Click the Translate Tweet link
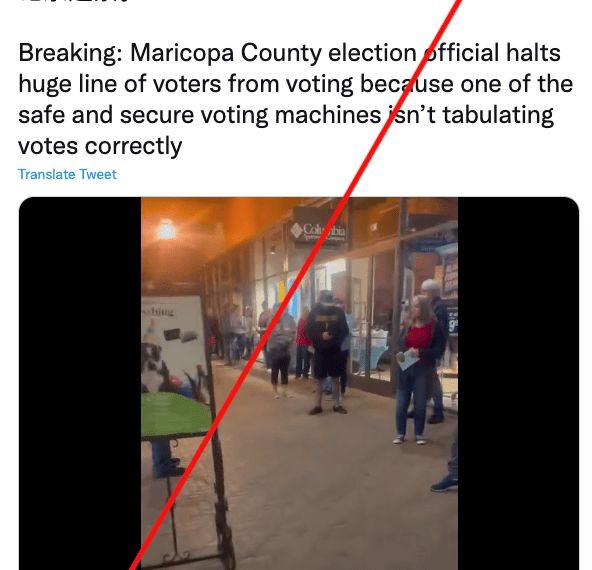The width and height of the screenshot is (592, 570). tap(67, 174)
